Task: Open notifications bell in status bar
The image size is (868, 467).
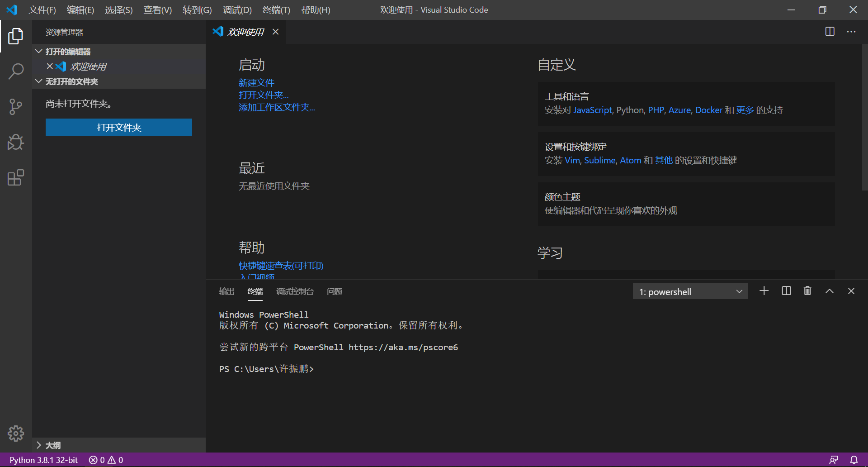Action: [854, 460]
